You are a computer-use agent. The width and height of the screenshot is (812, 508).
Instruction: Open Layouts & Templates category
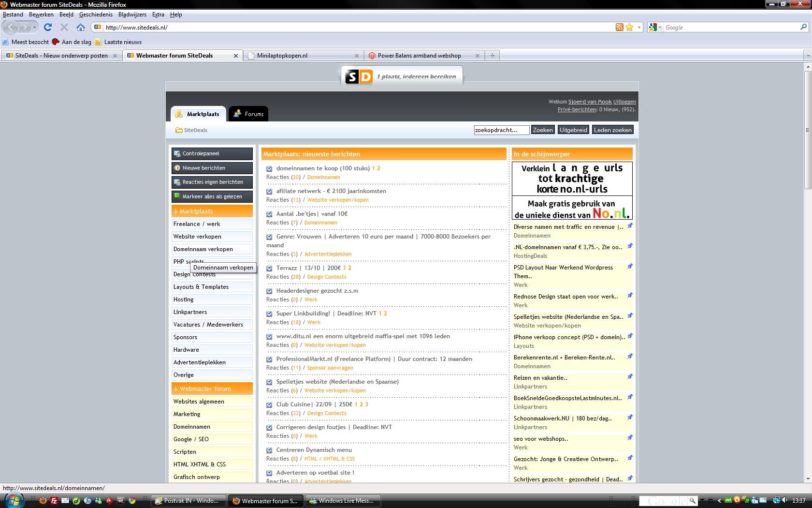click(x=212, y=287)
